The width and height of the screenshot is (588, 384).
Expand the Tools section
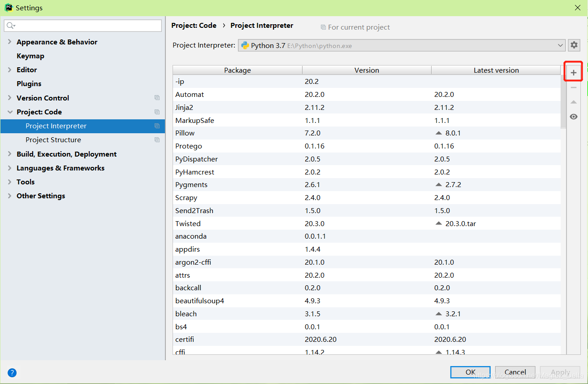pos(9,182)
